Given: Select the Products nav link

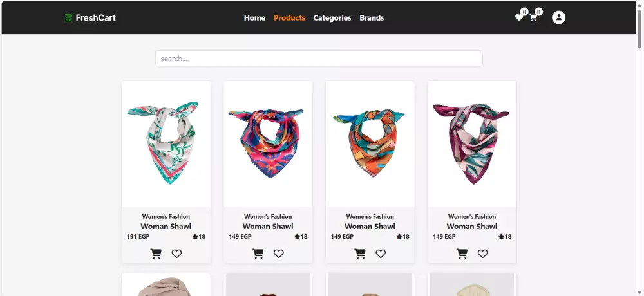Looking at the screenshot, I should [x=290, y=17].
